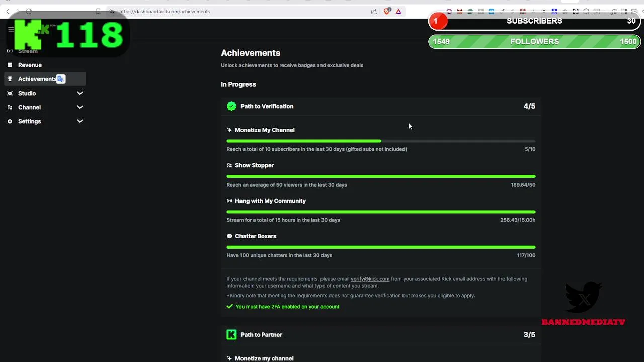The height and width of the screenshot is (362, 644).
Task: Click the Brave Rewards triangle icon
Action: [x=398, y=11]
